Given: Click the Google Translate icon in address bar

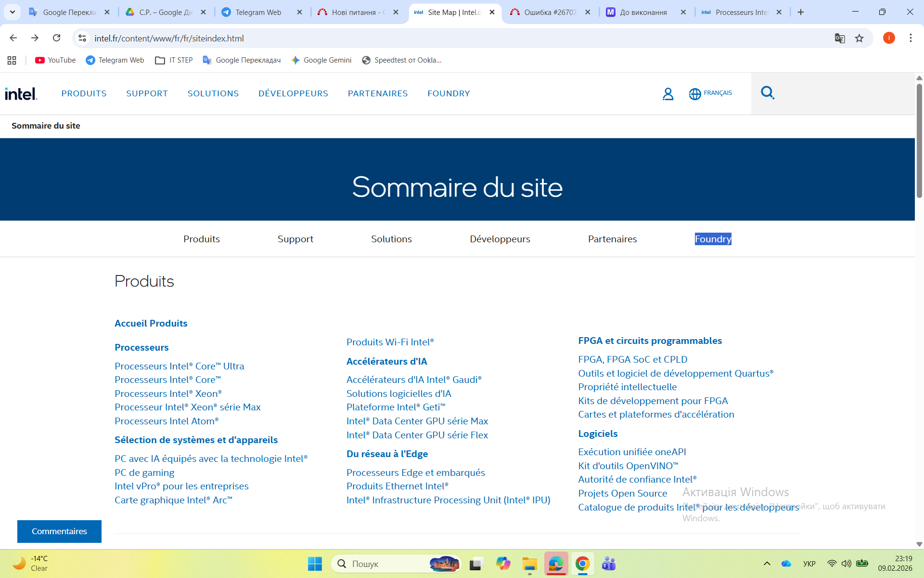Looking at the screenshot, I should [839, 39].
